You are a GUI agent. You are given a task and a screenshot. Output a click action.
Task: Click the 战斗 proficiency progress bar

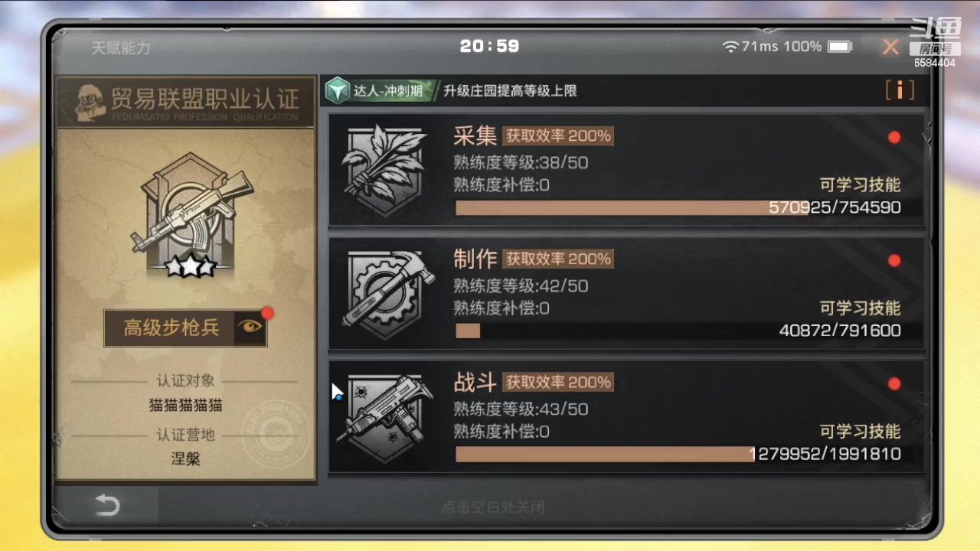[x=678, y=454]
